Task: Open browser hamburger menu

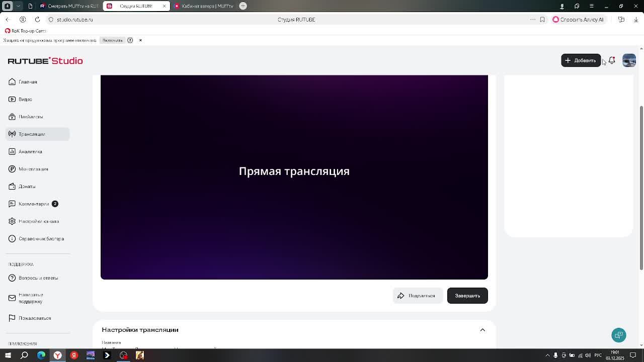Action: tap(592, 6)
